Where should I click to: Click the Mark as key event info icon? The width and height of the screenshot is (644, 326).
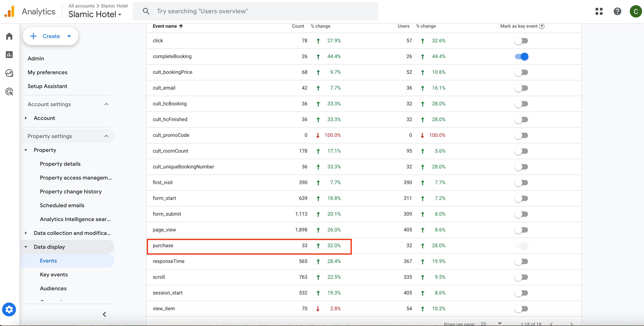(542, 26)
